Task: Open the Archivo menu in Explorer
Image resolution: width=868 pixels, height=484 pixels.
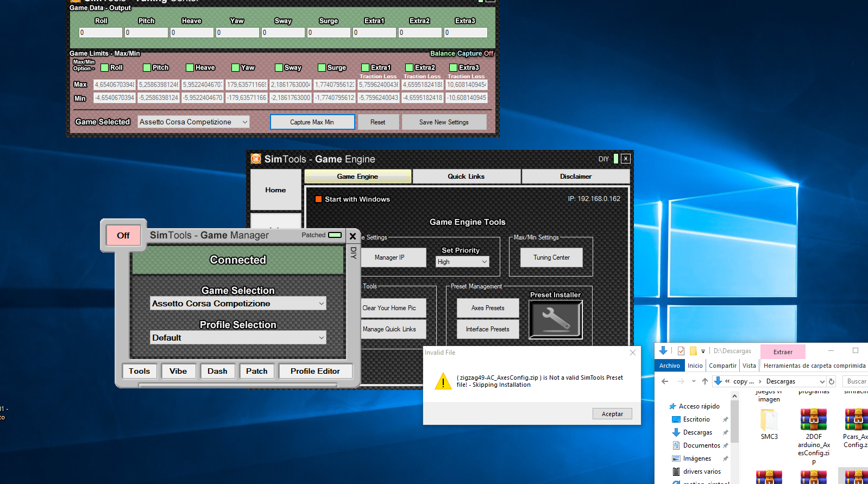Action: click(670, 366)
